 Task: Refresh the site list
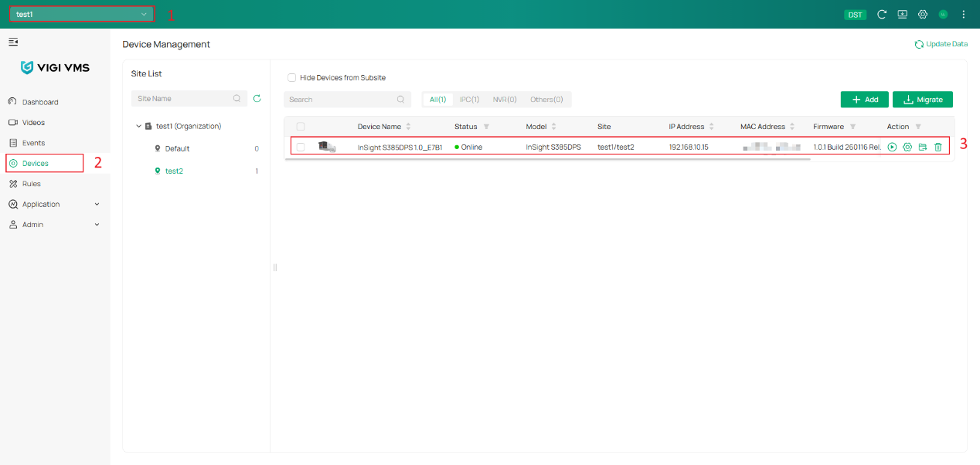point(257,99)
